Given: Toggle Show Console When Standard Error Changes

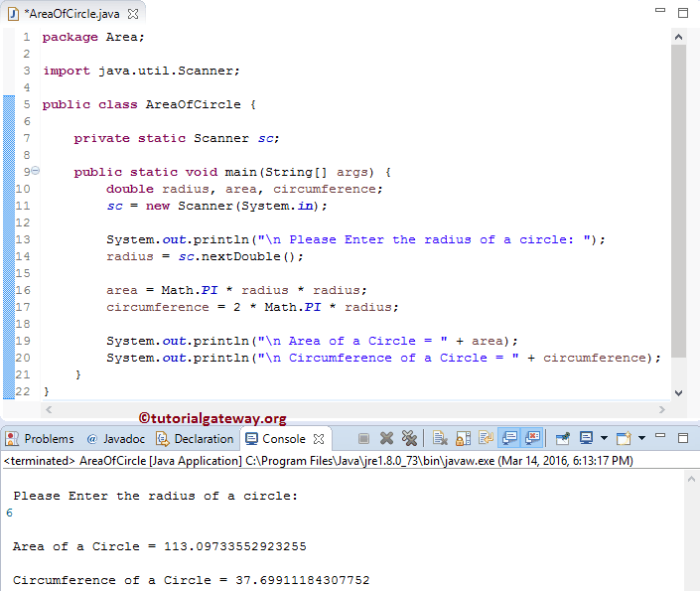Looking at the screenshot, I should [532, 439].
